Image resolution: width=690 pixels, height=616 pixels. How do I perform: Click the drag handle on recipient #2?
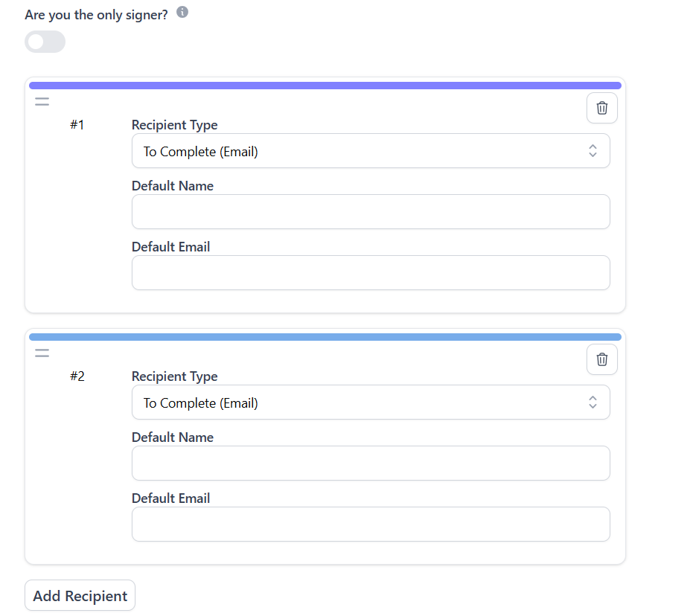pyautogui.click(x=42, y=353)
